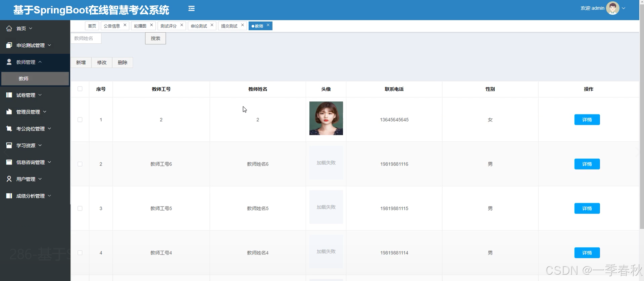Close the 公告信息 tab
This screenshot has height=281, width=644.
pyautogui.click(x=125, y=25)
